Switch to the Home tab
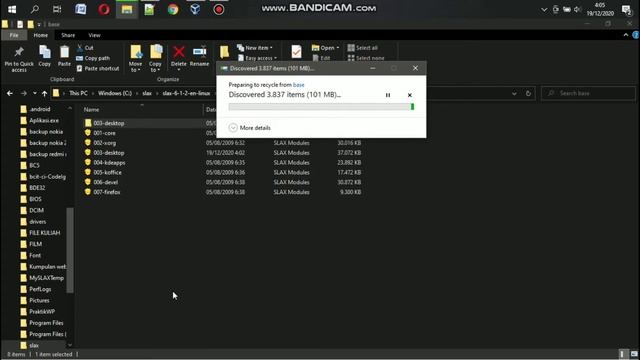The image size is (640, 360). tap(40, 35)
